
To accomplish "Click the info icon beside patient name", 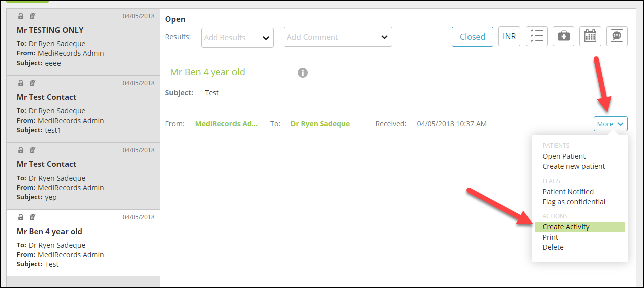I will tap(303, 73).
